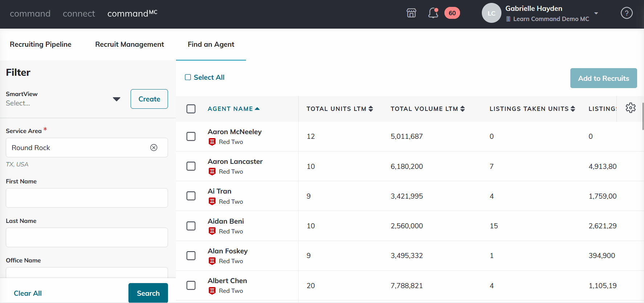The width and height of the screenshot is (644, 303).
Task: Focus the Last Name field
Action: click(87, 237)
